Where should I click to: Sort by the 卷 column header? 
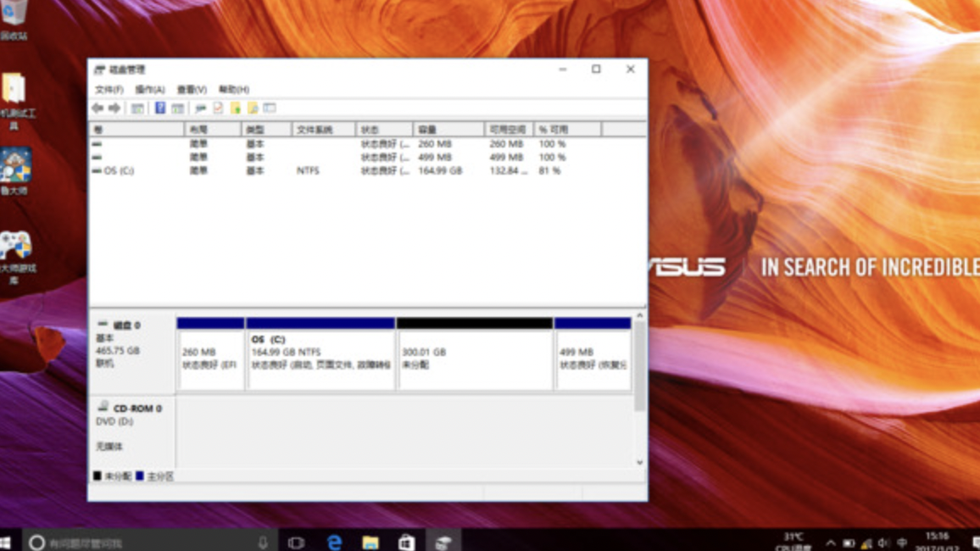tap(136, 130)
